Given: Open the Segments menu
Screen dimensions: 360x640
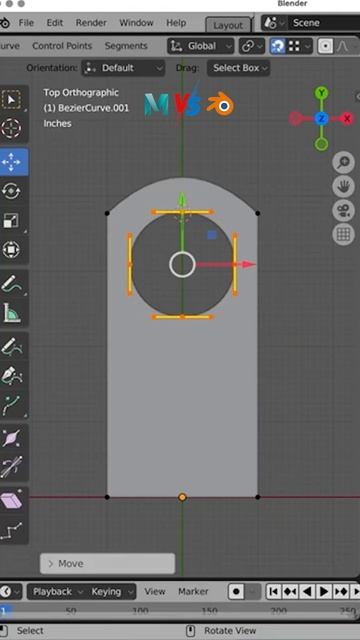Looking at the screenshot, I should 126,46.
